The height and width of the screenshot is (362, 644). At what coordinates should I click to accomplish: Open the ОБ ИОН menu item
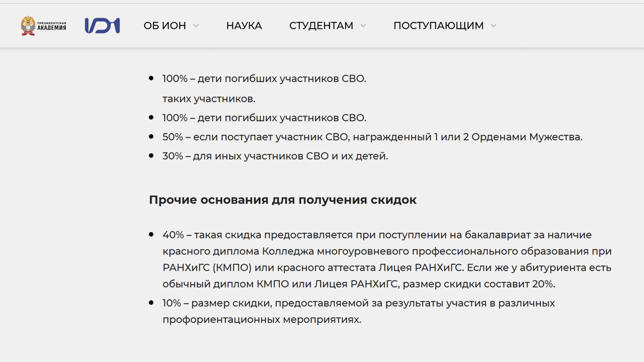(165, 25)
